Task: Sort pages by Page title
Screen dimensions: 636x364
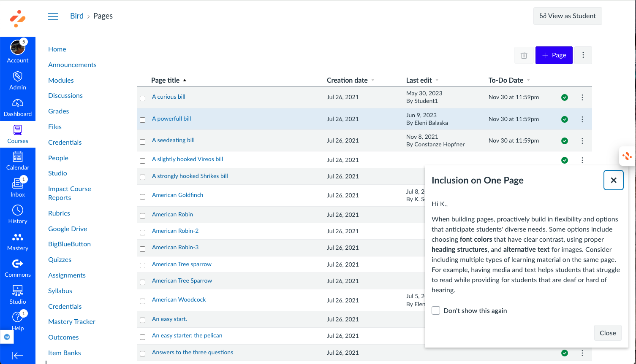Action: [x=169, y=80]
